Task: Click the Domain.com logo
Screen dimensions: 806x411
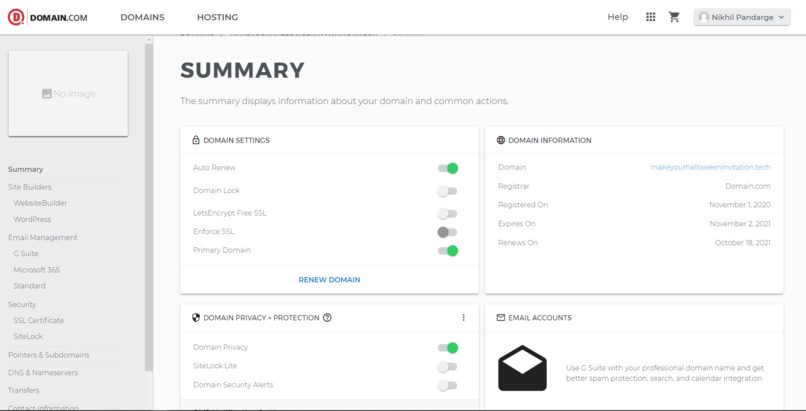Action: pos(47,17)
